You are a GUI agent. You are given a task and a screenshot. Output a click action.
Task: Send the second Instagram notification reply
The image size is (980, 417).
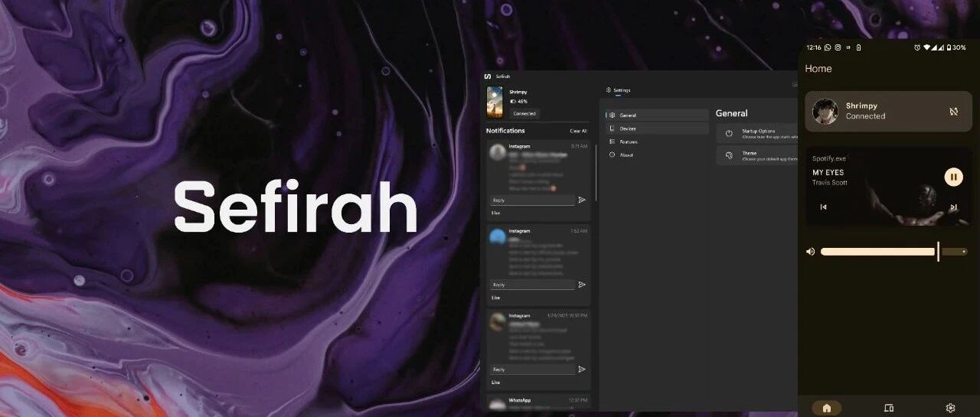click(582, 285)
